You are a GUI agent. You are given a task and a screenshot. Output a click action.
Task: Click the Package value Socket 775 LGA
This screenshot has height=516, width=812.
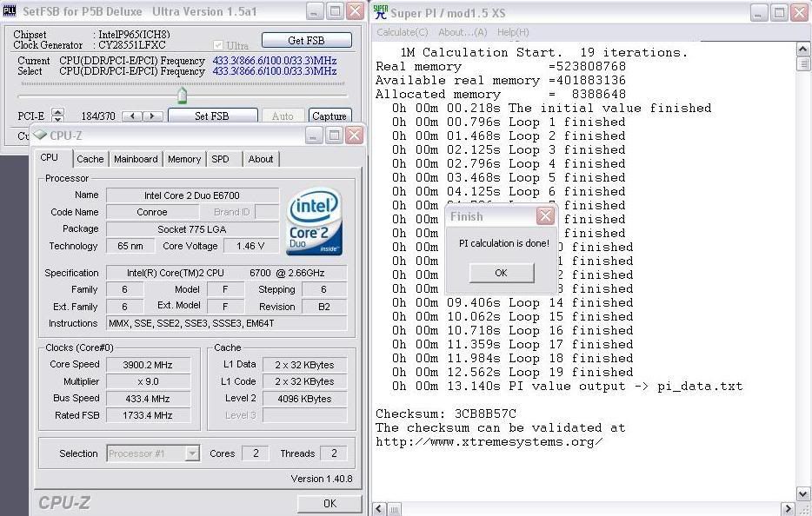(192, 228)
